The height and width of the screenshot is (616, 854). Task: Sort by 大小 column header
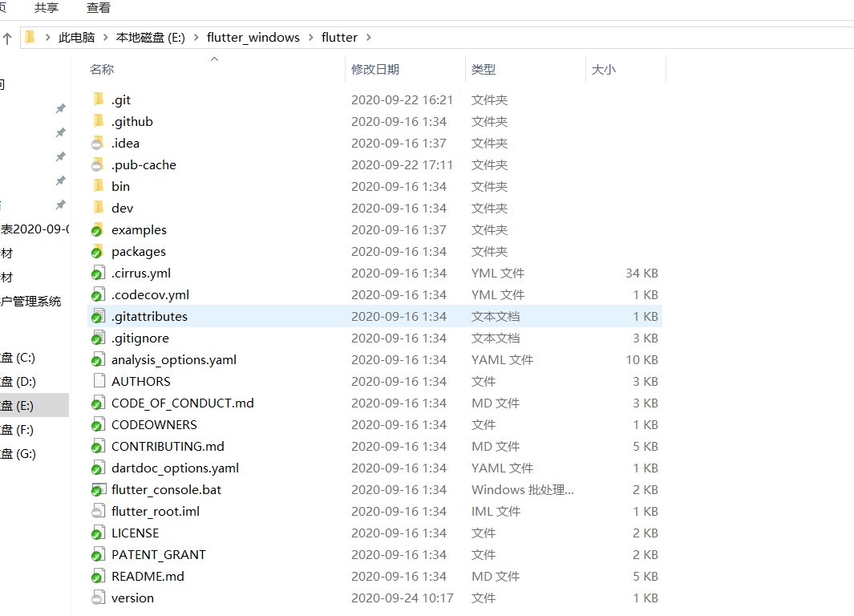point(604,69)
